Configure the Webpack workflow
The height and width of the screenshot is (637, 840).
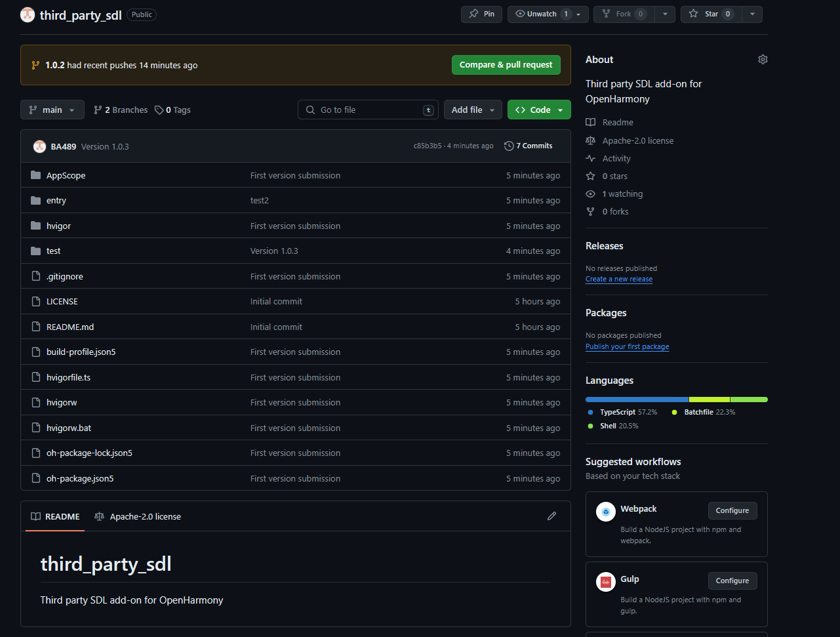(732, 510)
